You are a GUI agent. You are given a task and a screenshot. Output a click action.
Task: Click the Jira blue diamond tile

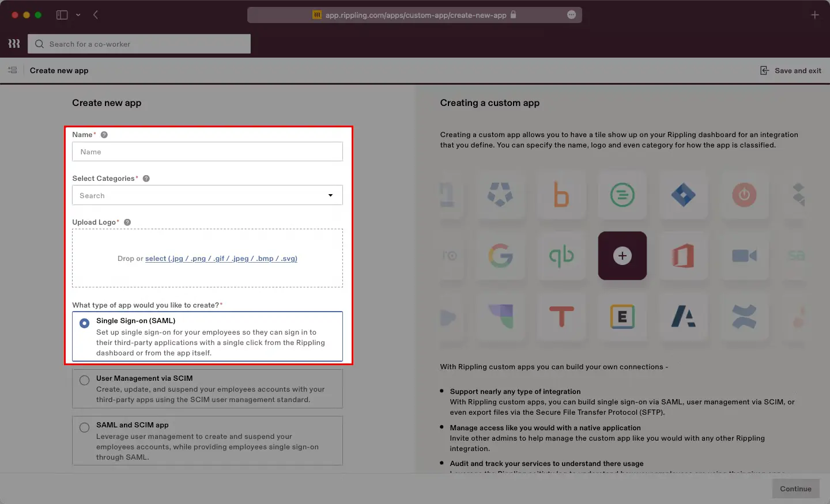(x=684, y=195)
